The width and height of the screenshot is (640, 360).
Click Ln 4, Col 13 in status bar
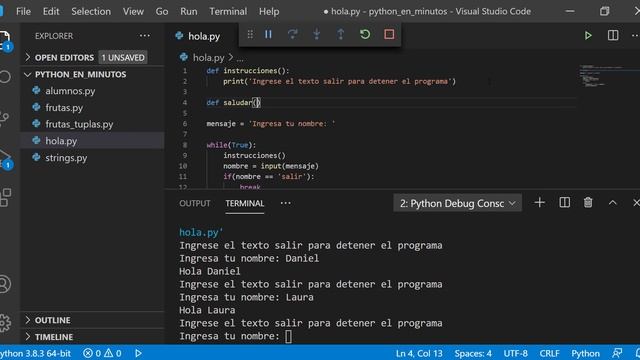point(419,353)
